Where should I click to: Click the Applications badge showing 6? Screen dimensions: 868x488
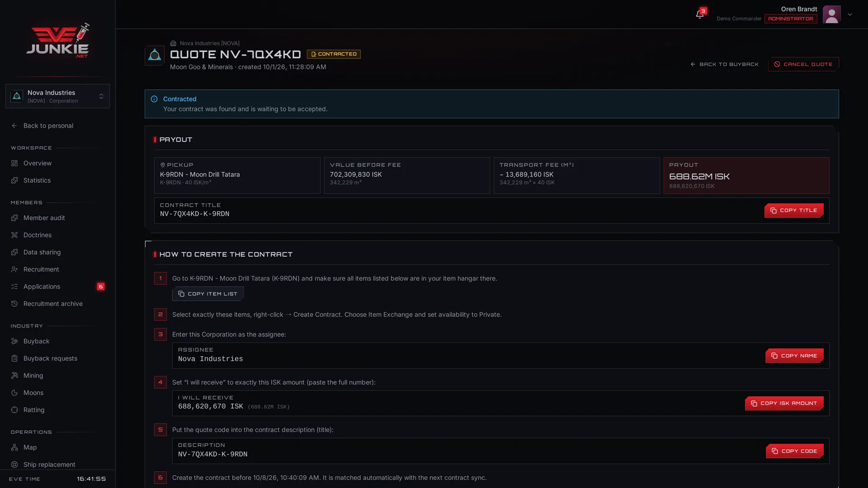tap(101, 286)
